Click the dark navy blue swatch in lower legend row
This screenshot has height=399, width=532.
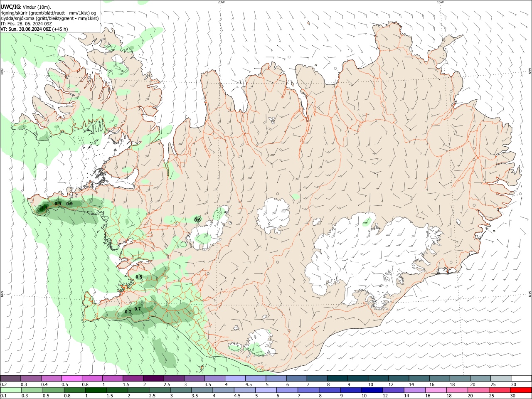coord(372,390)
